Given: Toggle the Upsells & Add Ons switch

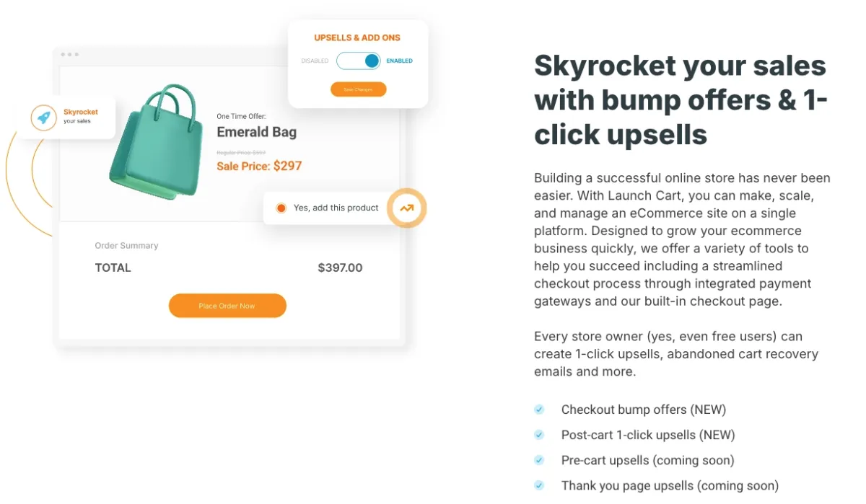Looking at the screenshot, I should [358, 61].
